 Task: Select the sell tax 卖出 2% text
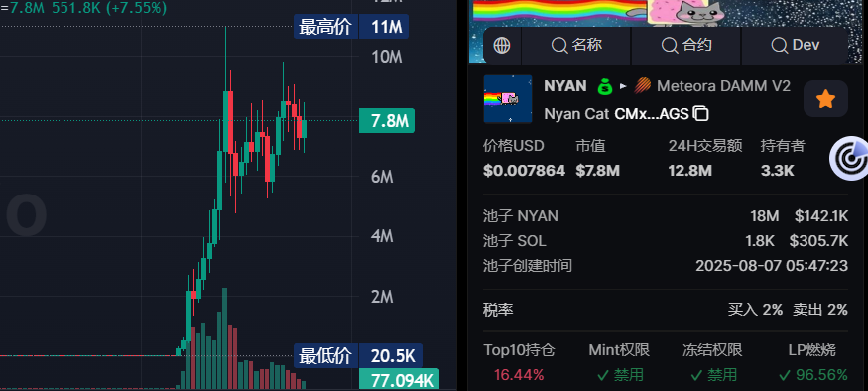(x=819, y=310)
